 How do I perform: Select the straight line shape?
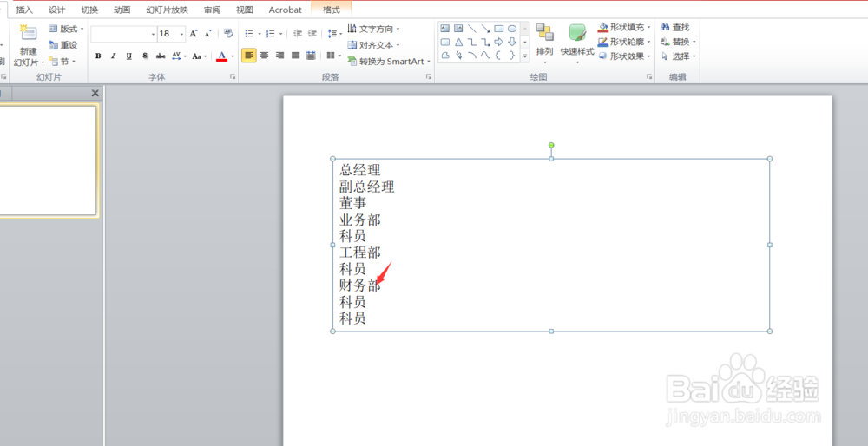[471, 29]
